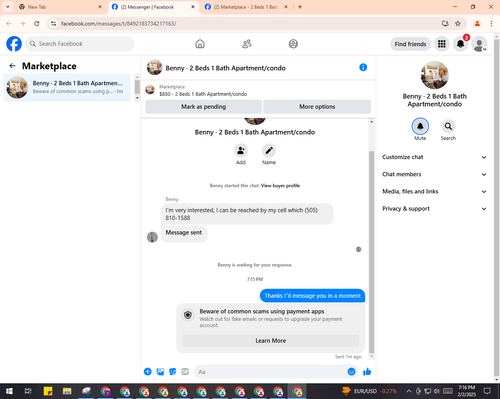The width and height of the screenshot is (500, 399).
Task: Open the $850 listing header link
Action: 203,94
